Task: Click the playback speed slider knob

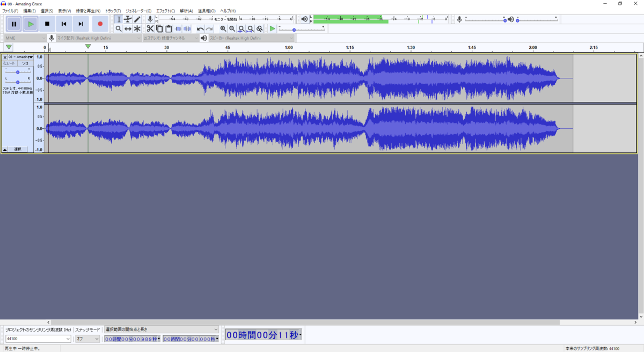Action: tap(294, 30)
